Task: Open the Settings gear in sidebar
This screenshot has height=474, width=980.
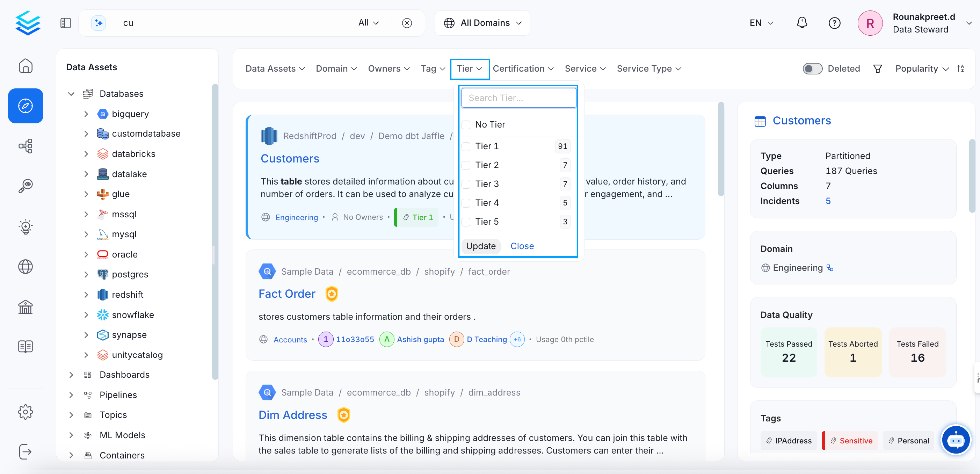Action: pyautogui.click(x=26, y=412)
